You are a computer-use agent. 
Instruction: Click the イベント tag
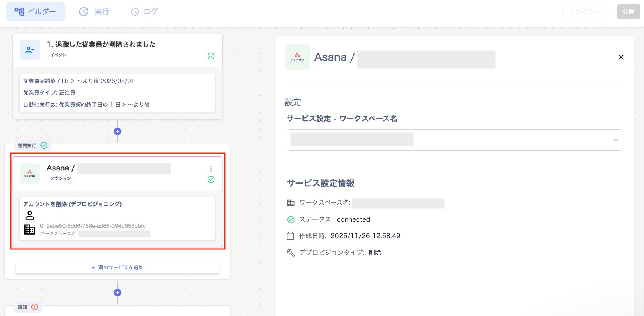click(x=58, y=55)
